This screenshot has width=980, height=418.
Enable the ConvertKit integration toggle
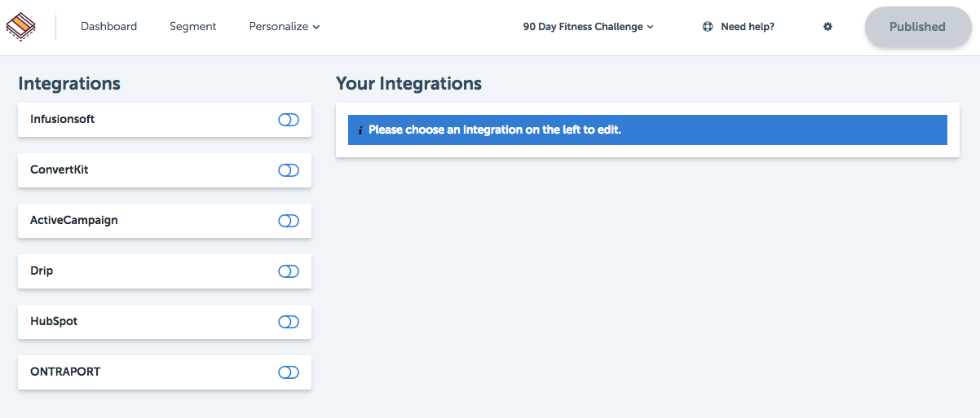click(289, 170)
